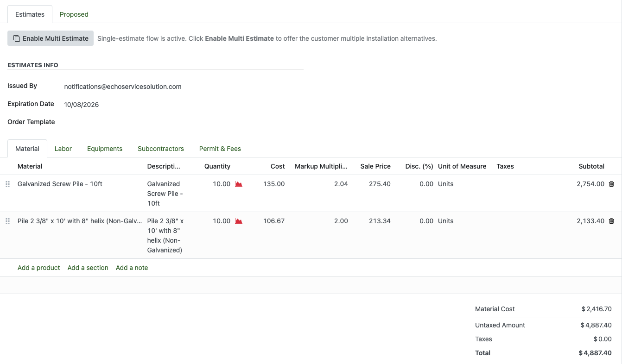Select the Material tab
Image resolution: width=622 pixels, height=364 pixels.
27,149
